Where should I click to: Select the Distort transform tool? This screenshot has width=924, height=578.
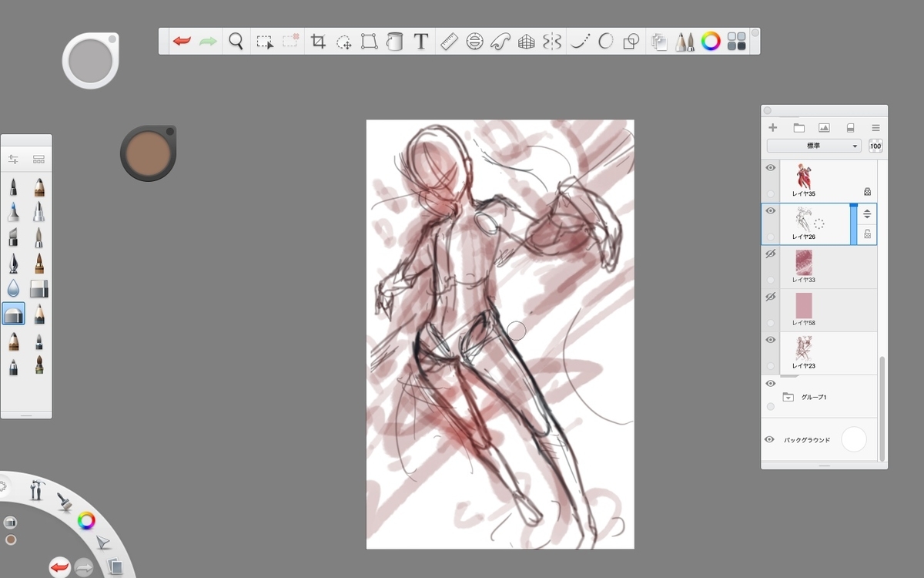tap(369, 41)
